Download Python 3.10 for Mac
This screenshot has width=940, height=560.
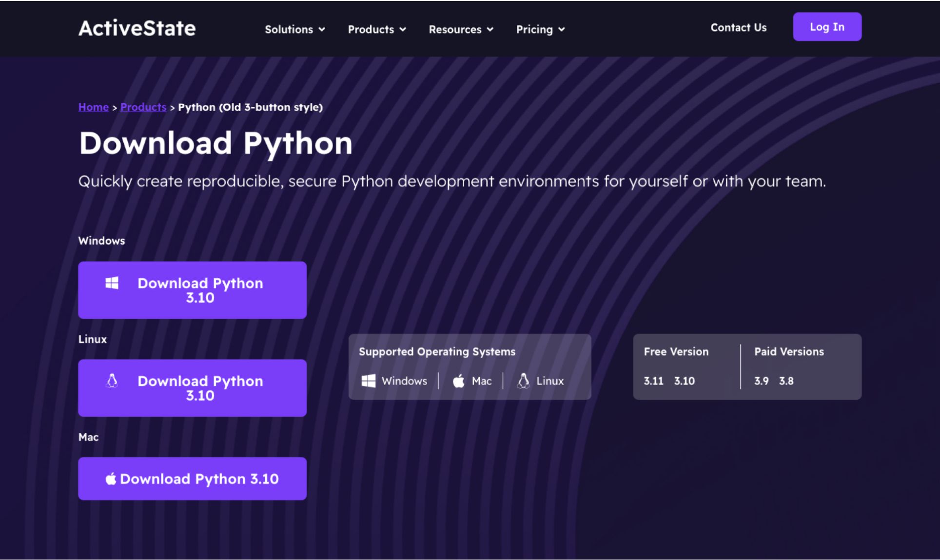click(x=192, y=479)
